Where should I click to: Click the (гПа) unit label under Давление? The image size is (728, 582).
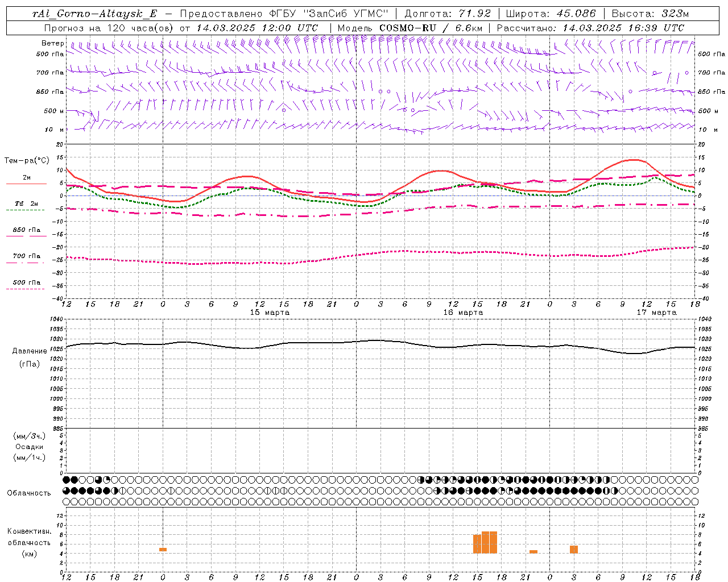tap(30, 364)
